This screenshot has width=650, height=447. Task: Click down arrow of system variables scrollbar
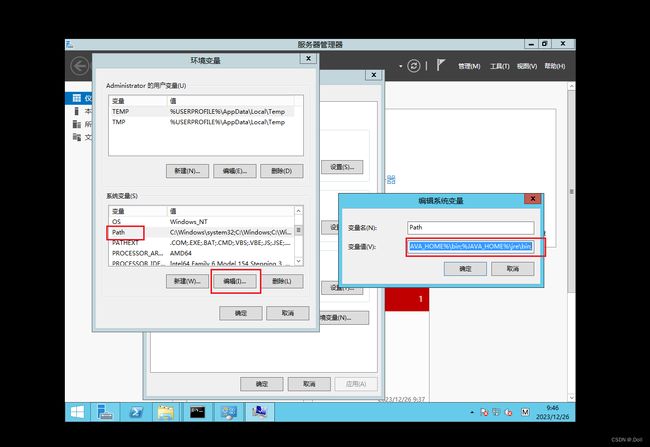pyautogui.click(x=298, y=261)
